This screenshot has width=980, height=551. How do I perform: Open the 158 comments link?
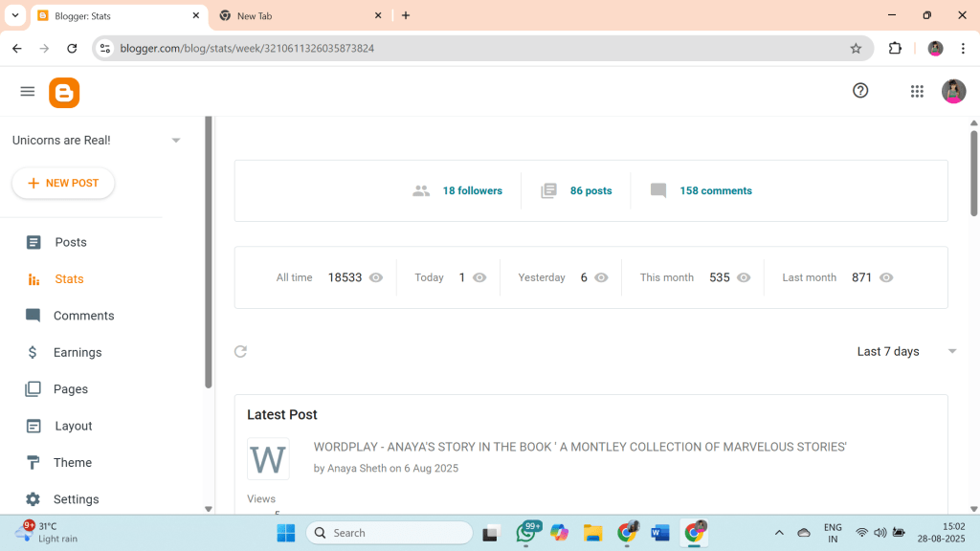click(715, 190)
